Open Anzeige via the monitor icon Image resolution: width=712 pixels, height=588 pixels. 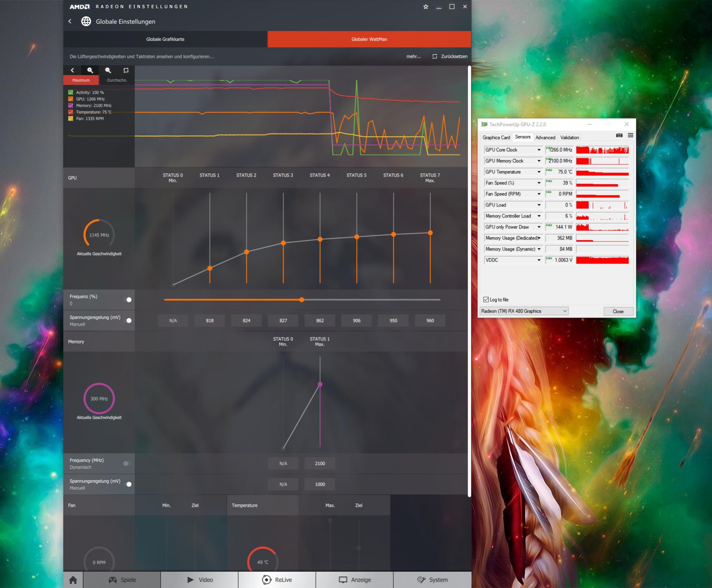pyautogui.click(x=343, y=580)
